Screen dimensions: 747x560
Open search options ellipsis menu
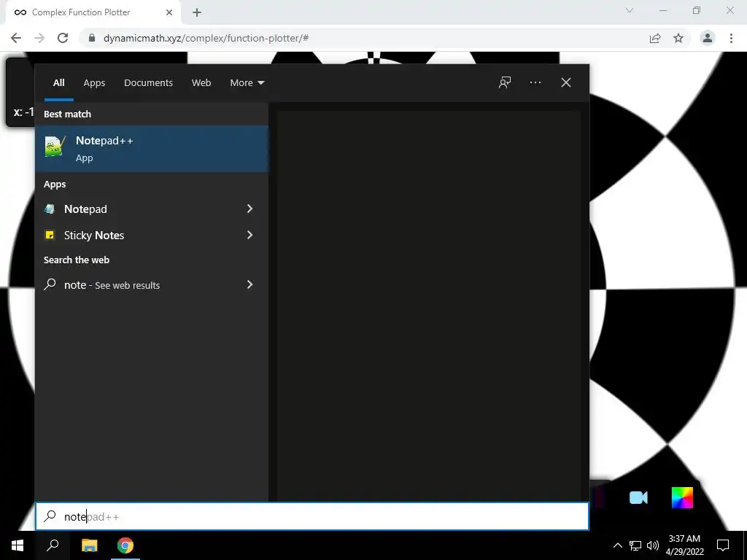coord(535,82)
